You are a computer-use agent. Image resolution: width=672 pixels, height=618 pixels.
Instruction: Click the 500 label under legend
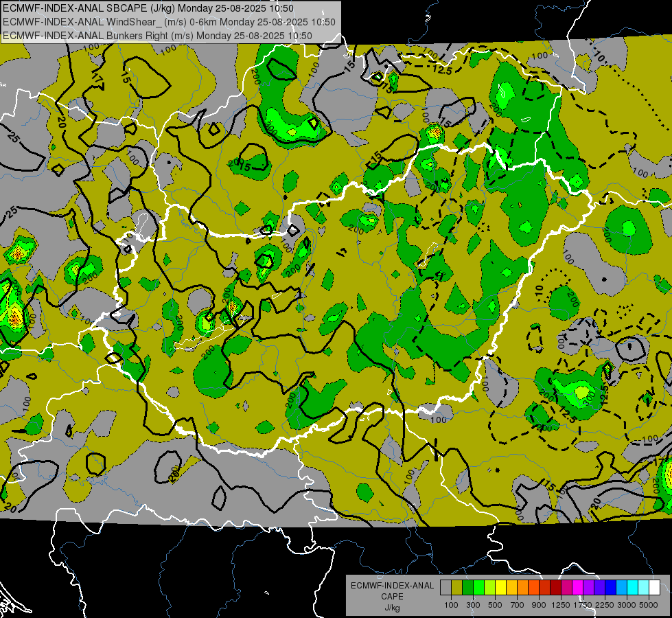tap(495, 605)
